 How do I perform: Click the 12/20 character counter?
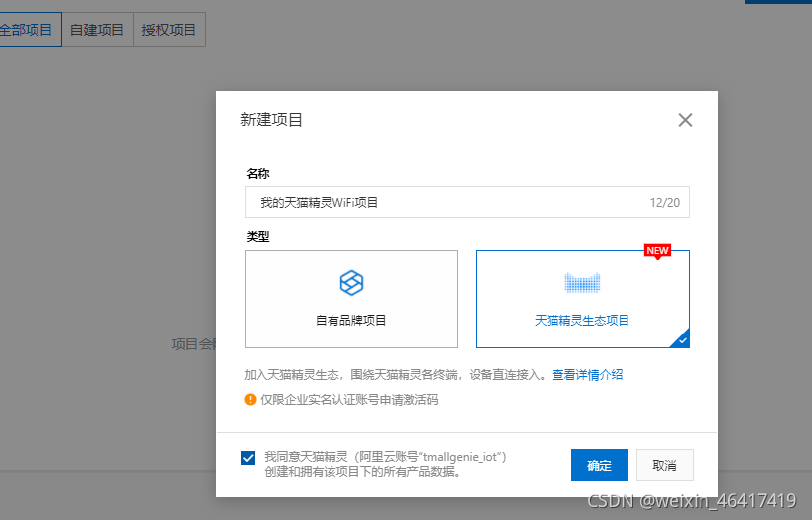[x=665, y=203]
